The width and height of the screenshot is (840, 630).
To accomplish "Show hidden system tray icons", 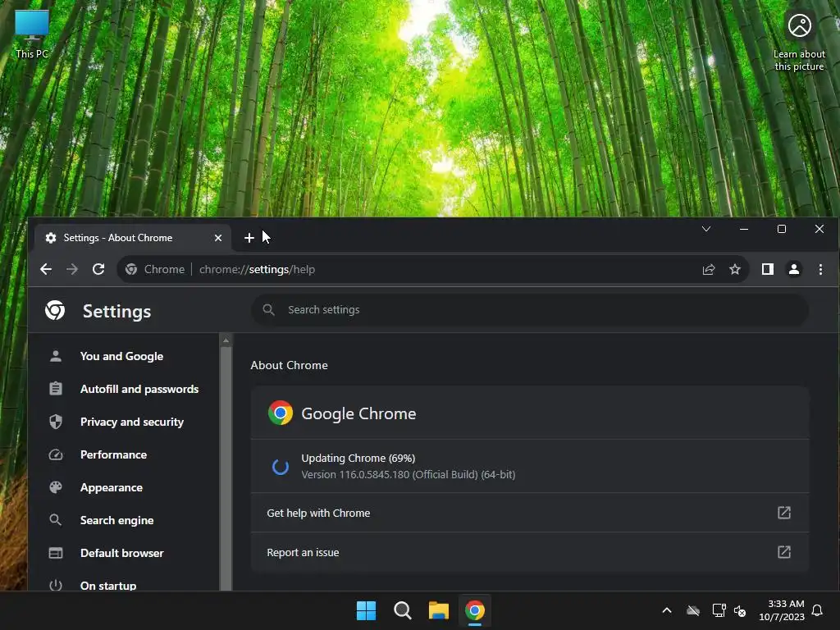I will (x=667, y=610).
